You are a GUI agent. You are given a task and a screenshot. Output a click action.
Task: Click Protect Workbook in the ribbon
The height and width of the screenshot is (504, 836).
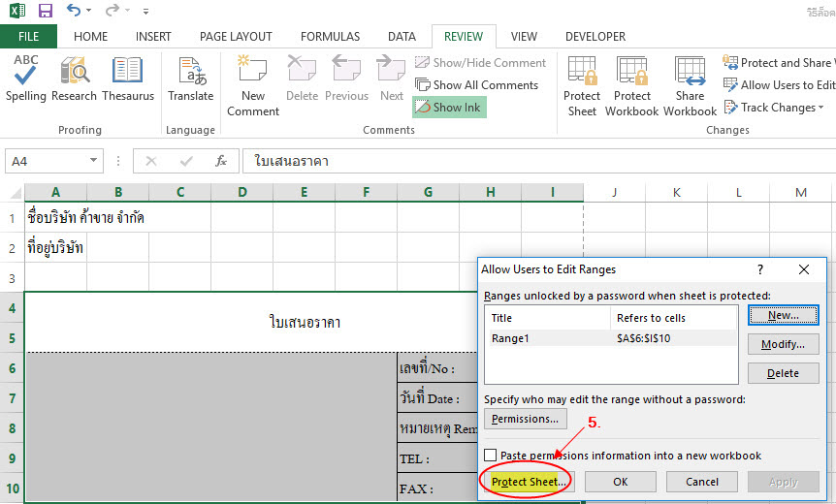(631, 86)
